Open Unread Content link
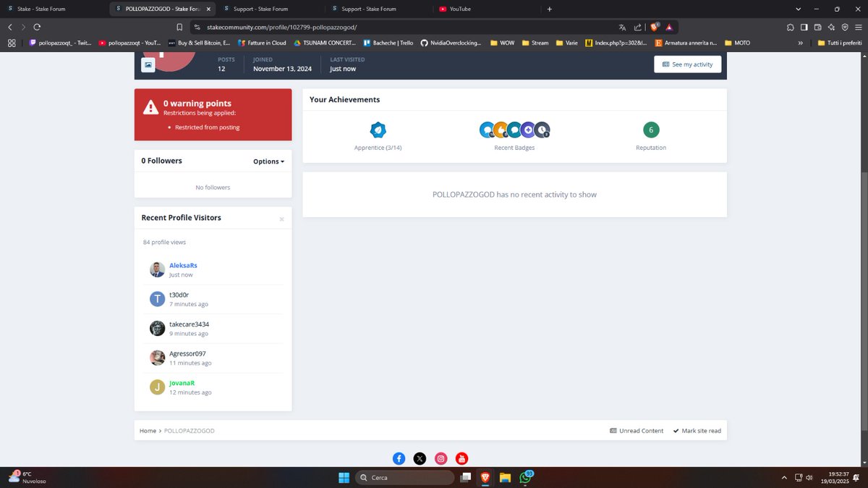868x488 pixels. 637,431
